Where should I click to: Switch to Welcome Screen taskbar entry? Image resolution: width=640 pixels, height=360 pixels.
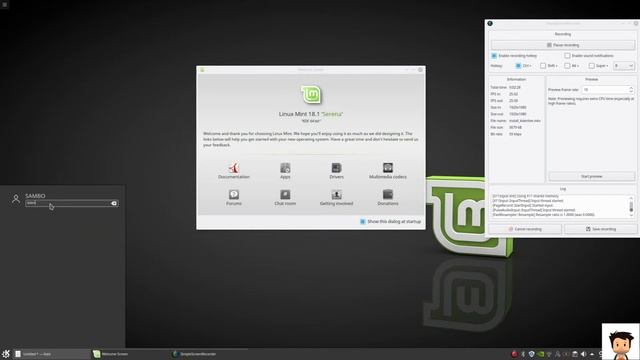130,354
